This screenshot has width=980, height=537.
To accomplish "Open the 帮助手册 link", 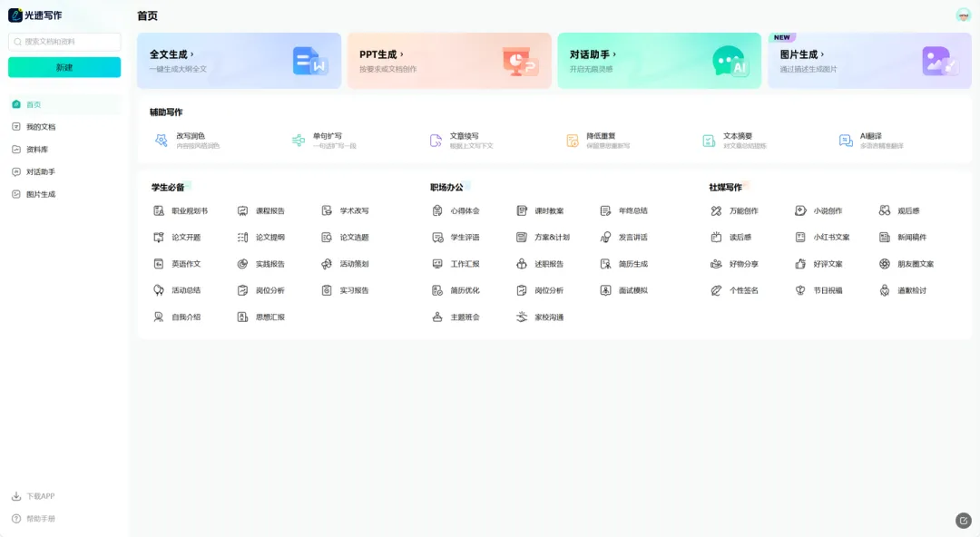I will click(34, 519).
